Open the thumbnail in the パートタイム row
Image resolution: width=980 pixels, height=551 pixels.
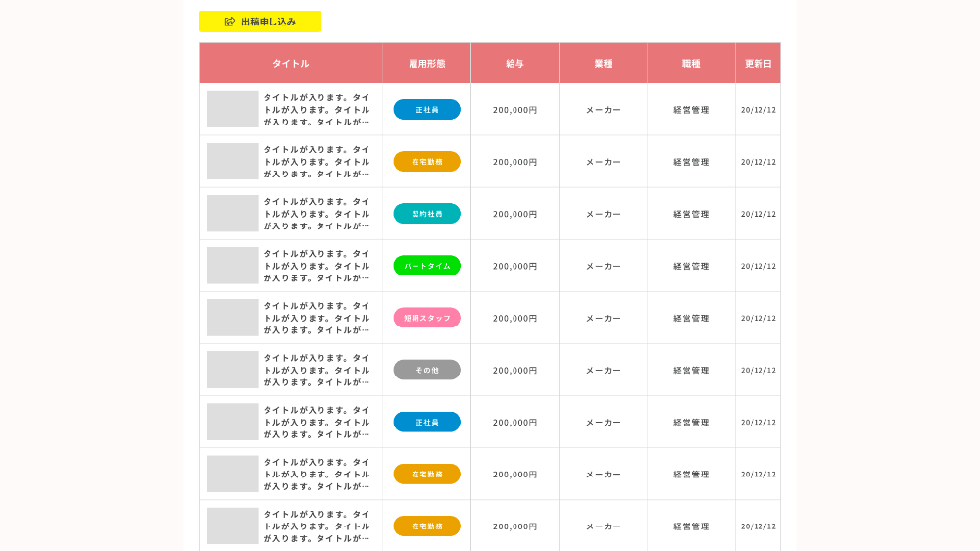point(232,266)
